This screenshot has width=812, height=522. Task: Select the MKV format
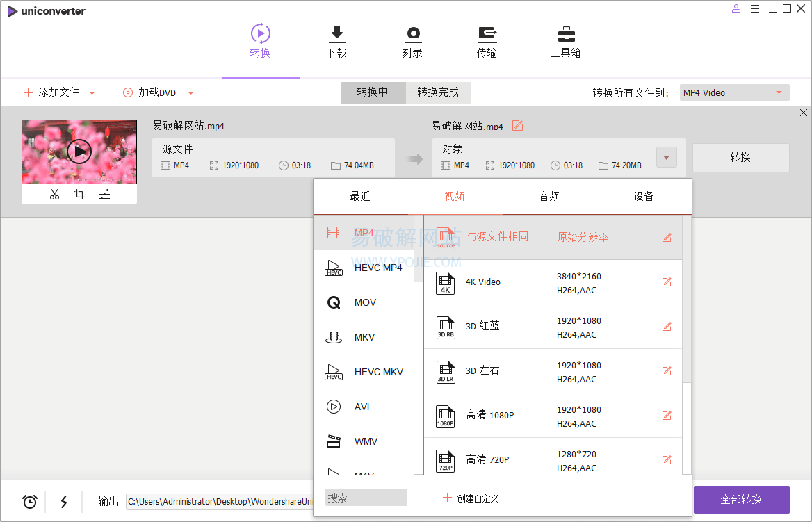[x=364, y=337]
